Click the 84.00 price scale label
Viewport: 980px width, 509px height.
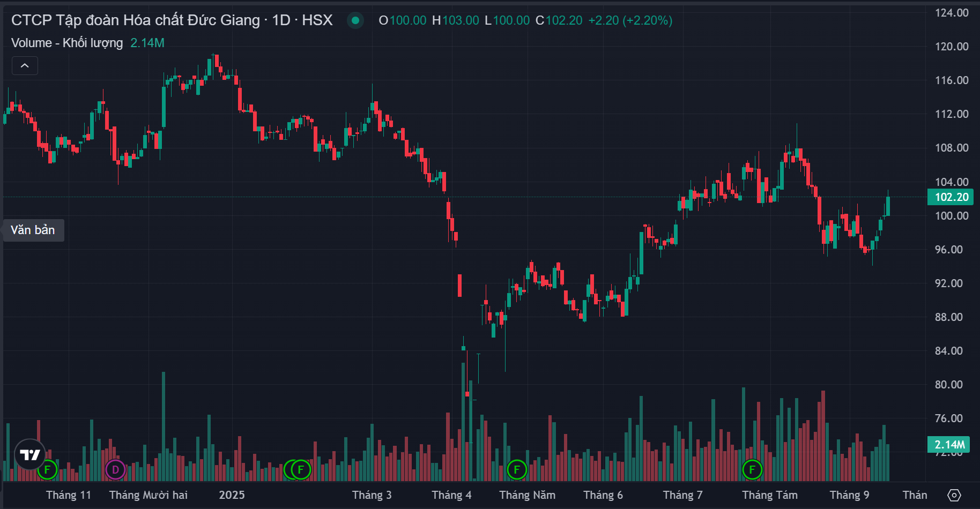949,351
